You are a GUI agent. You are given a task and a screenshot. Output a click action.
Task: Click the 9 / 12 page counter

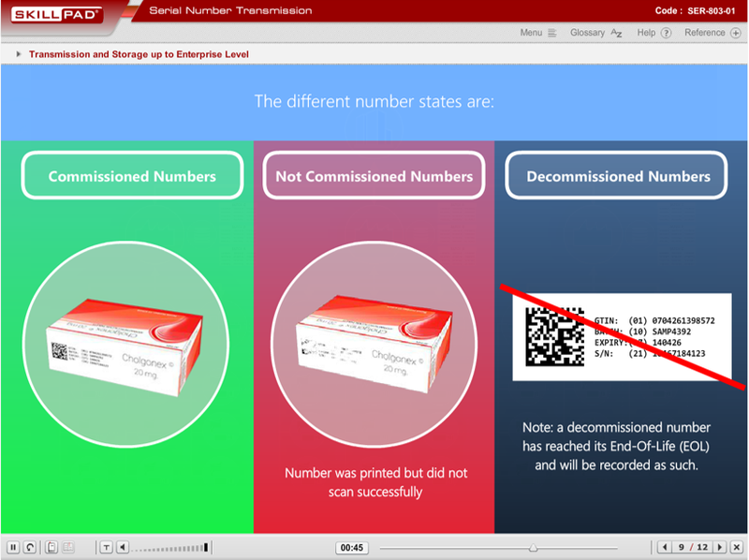[693, 547]
